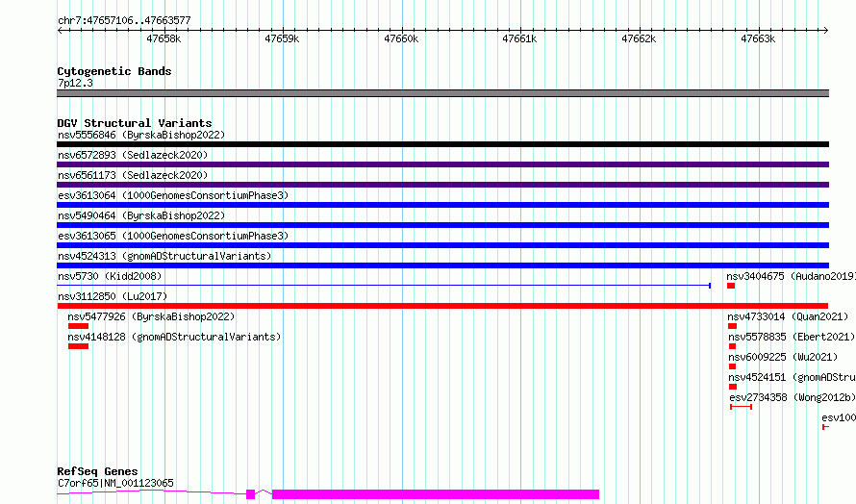Open the nsv6009225 (Wu2021) label

point(783,357)
